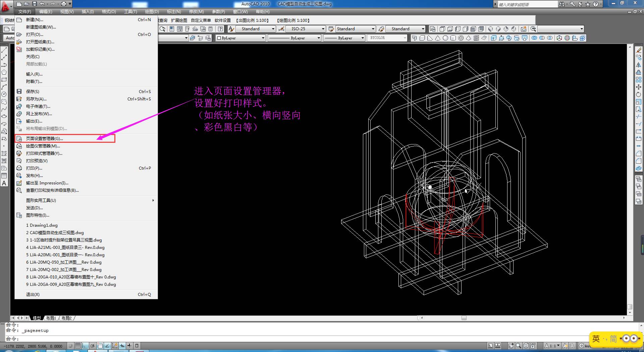Click the Mirror modify tool icon

click(x=639, y=65)
